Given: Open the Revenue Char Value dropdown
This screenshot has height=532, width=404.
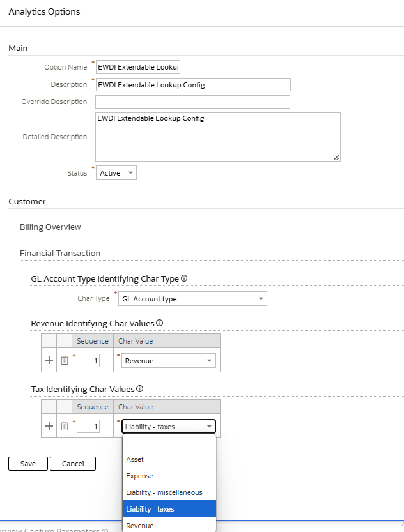Looking at the screenshot, I should 210,360.
